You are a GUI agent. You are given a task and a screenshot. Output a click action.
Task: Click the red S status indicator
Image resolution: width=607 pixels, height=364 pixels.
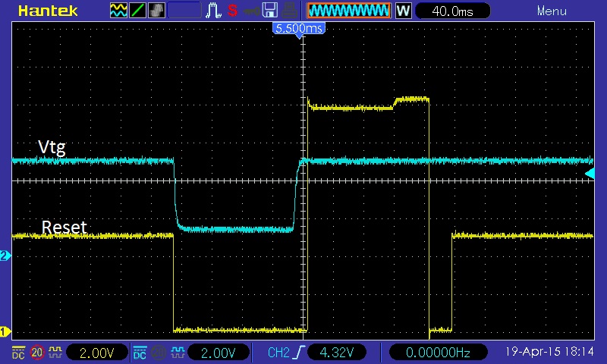[x=232, y=11]
